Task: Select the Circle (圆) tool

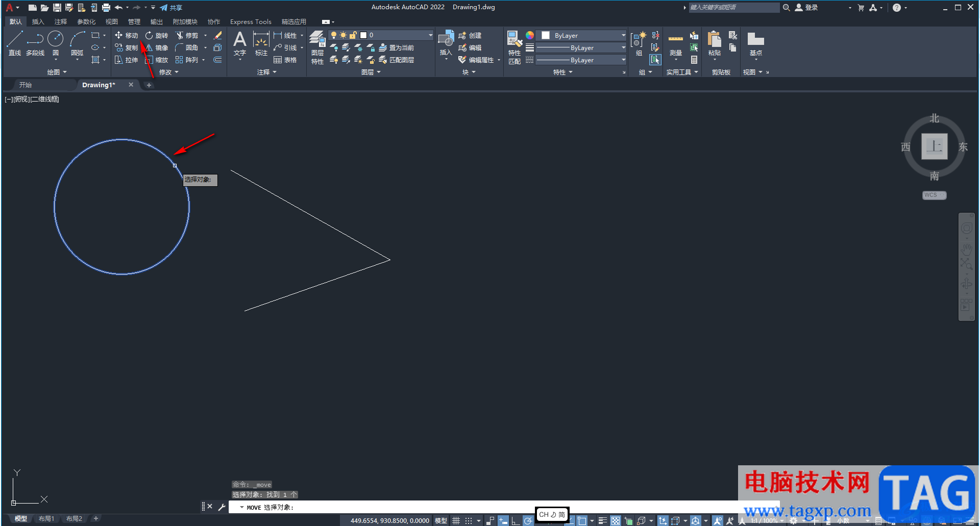Action: (55, 43)
